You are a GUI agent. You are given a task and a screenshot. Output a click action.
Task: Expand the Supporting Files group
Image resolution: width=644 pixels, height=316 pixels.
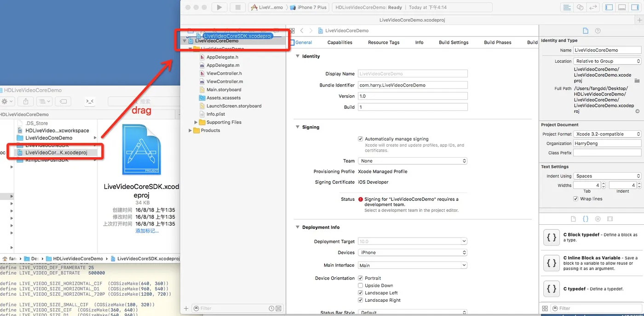pyautogui.click(x=196, y=122)
